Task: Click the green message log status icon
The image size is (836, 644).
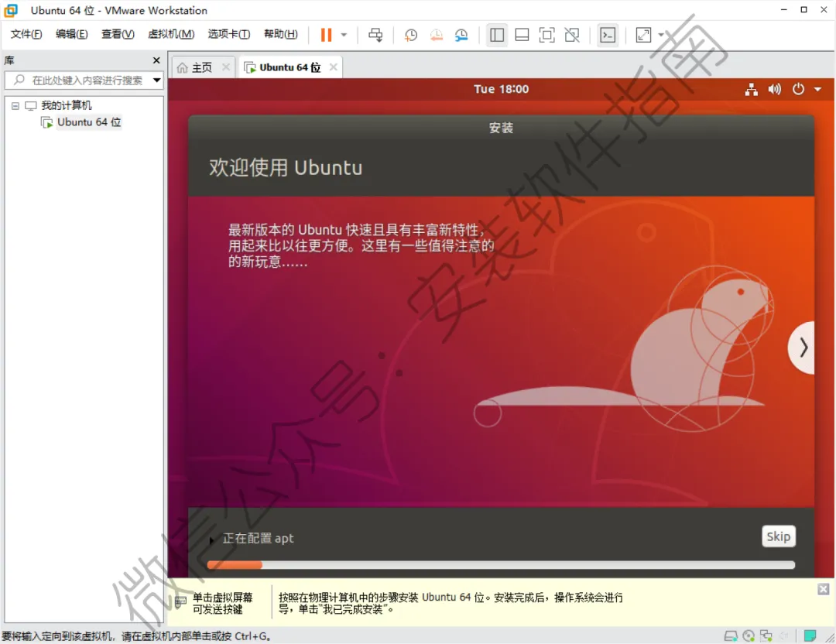Action: point(810,635)
